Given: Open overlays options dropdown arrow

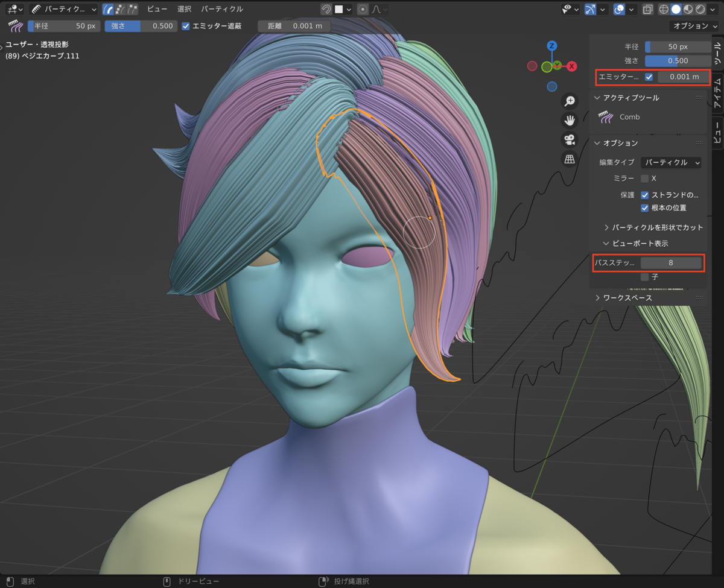Looking at the screenshot, I should click(x=631, y=9).
